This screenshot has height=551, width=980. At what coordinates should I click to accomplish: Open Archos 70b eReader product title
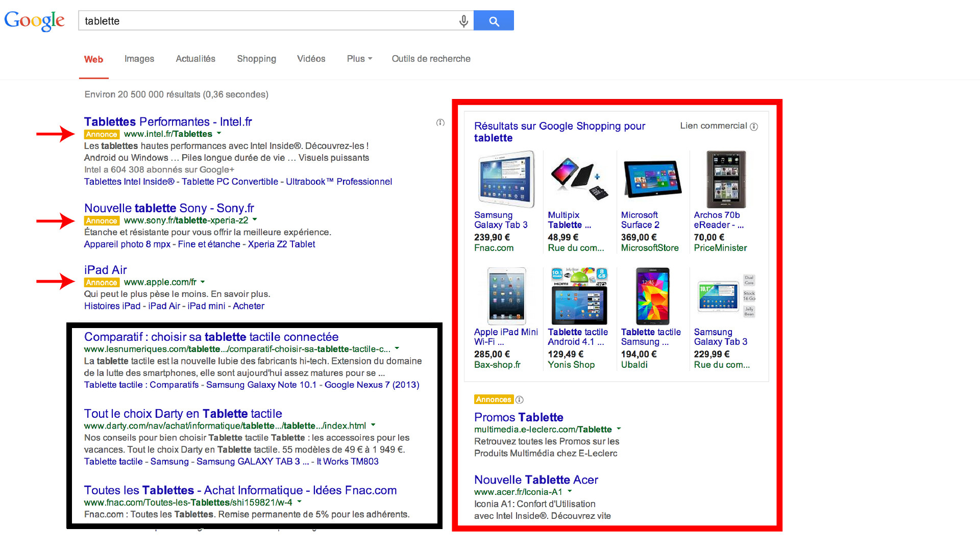point(719,220)
